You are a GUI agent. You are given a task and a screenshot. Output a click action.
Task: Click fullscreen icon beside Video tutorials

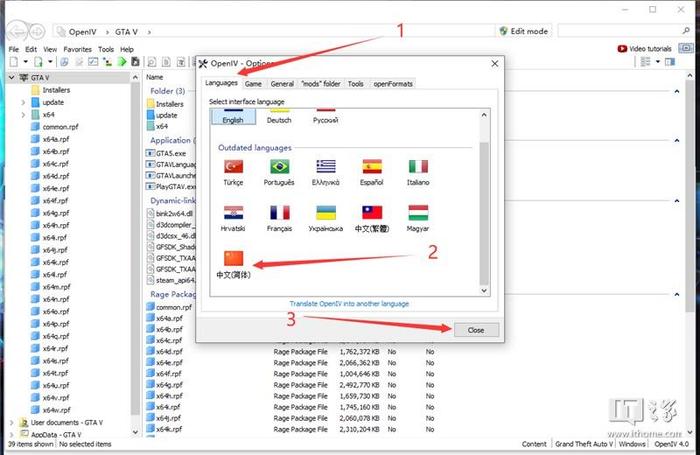tap(686, 48)
